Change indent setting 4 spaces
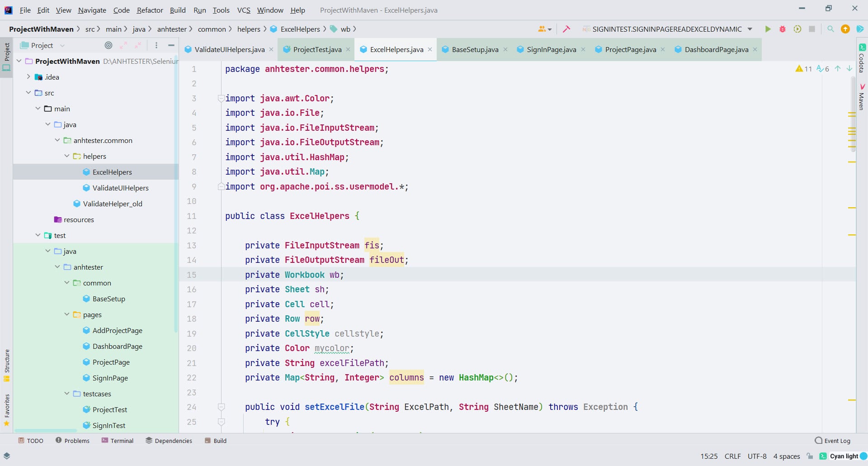This screenshot has height=466, width=868. pos(787,456)
